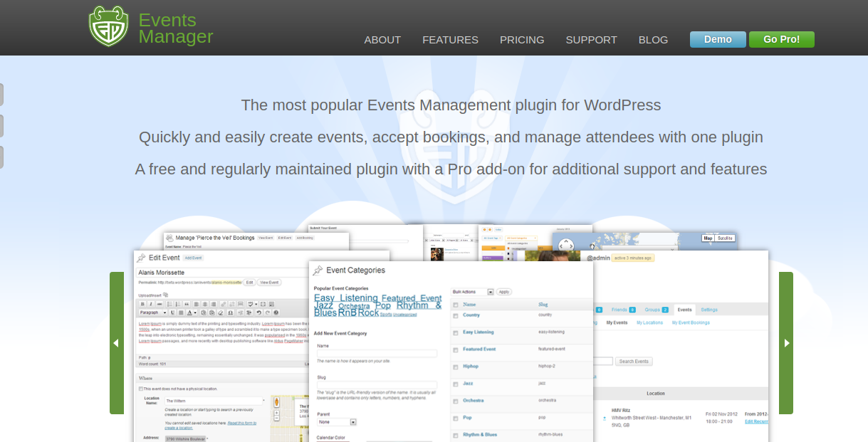Switch map to Satellite view
868x442 pixels.
[725, 238]
